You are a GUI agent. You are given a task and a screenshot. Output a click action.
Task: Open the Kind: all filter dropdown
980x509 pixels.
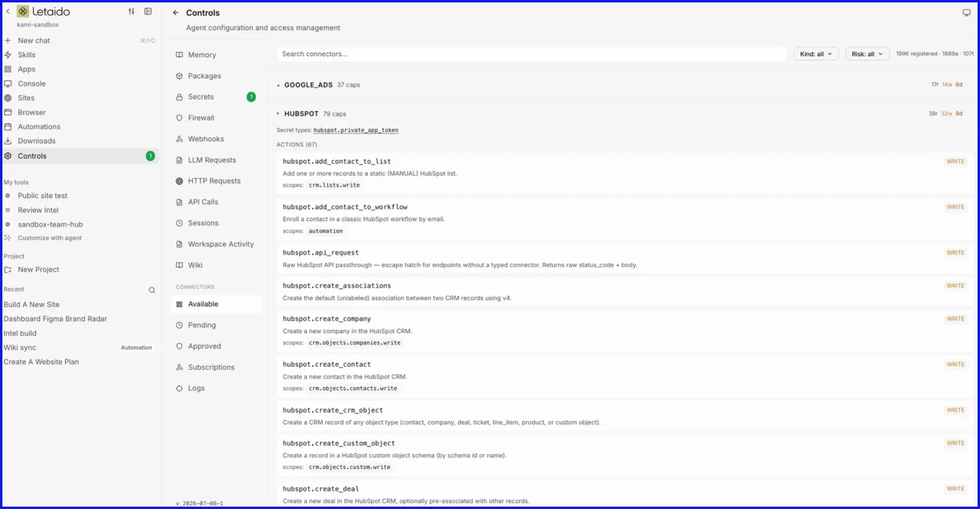click(x=816, y=54)
